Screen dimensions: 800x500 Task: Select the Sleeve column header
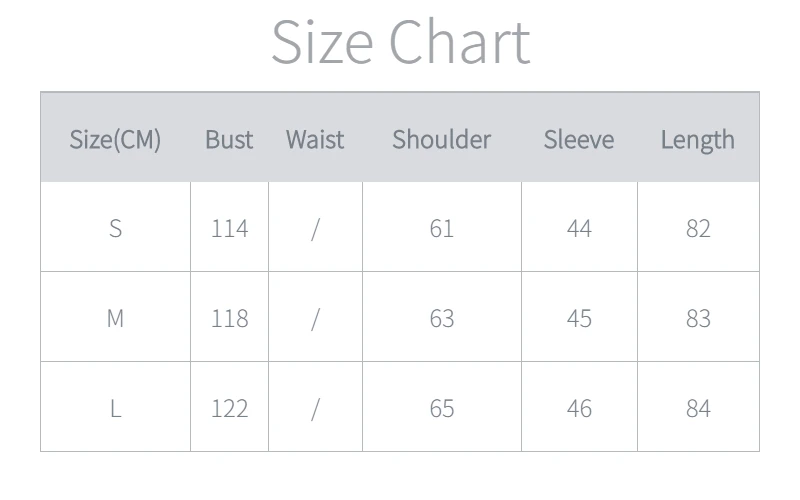click(x=579, y=139)
